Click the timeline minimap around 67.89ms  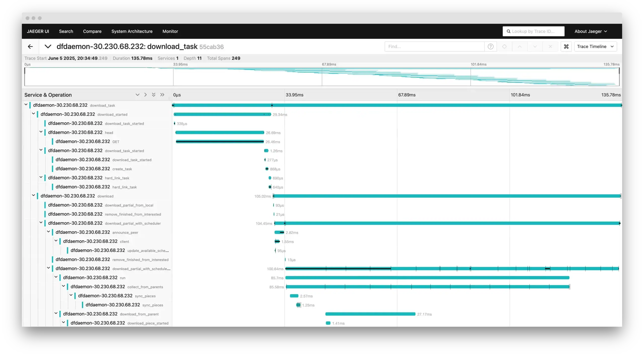click(x=322, y=77)
